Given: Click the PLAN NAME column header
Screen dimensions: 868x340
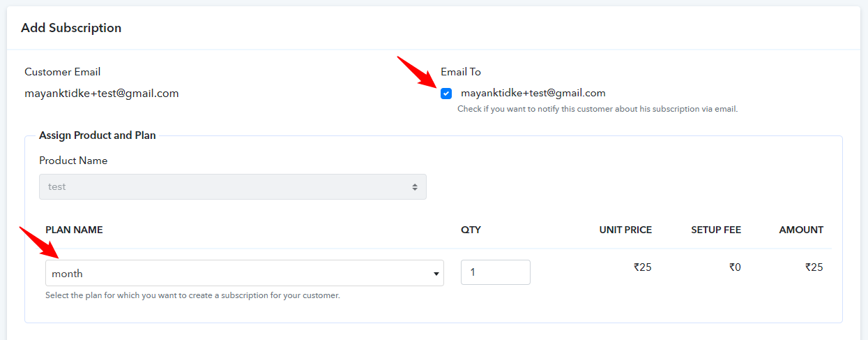Looking at the screenshot, I should [x=74, y=230].
